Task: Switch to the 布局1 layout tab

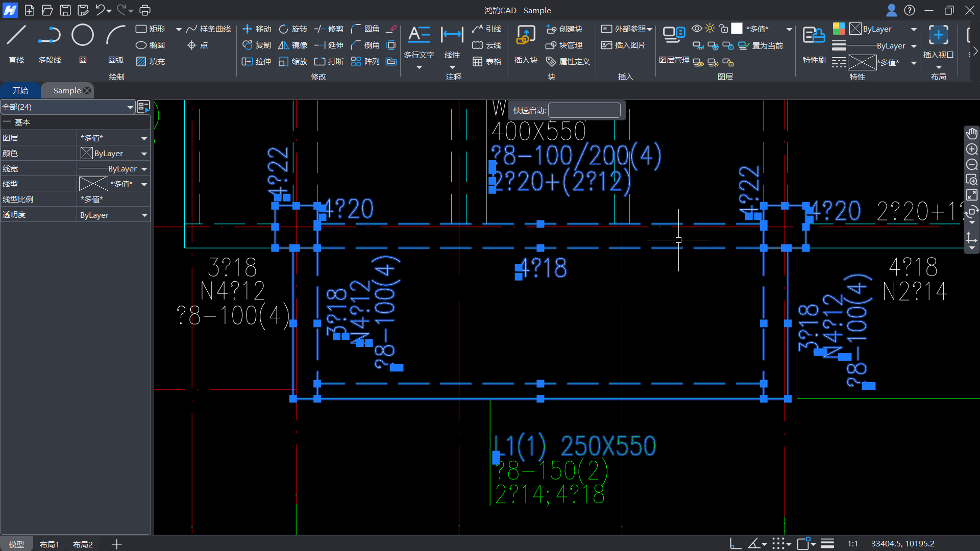Action: click(x=50, y=544)
